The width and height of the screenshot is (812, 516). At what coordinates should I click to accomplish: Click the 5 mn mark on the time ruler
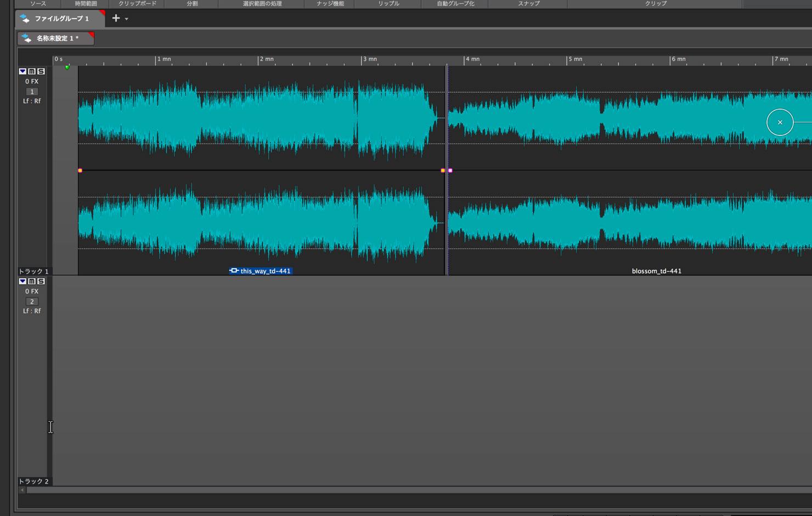point(575,59)
